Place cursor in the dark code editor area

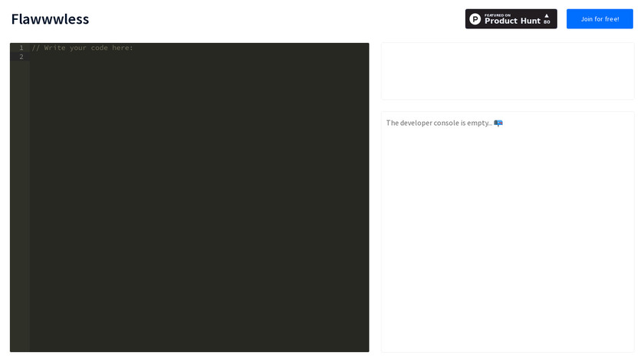pyautogui.click(x=189, y=197)
